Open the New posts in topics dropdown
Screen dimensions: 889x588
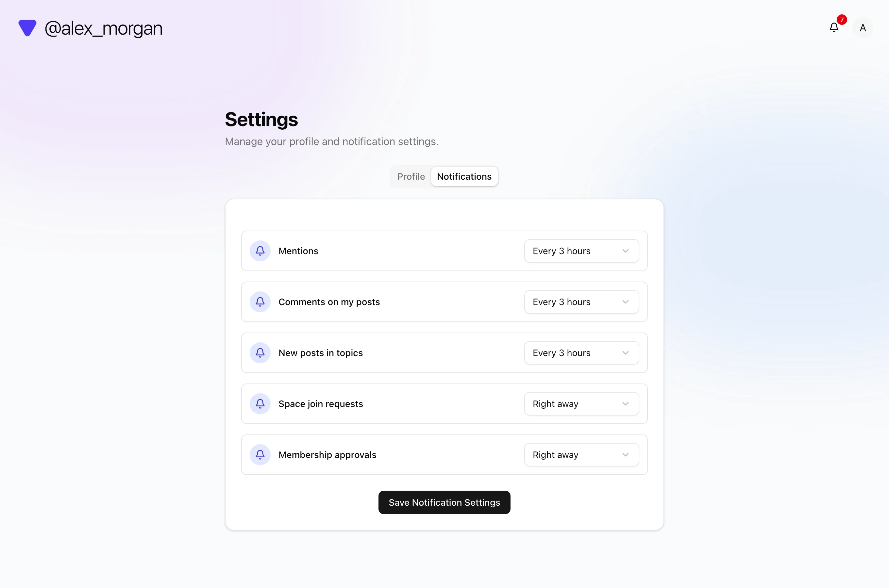(581, 353)
